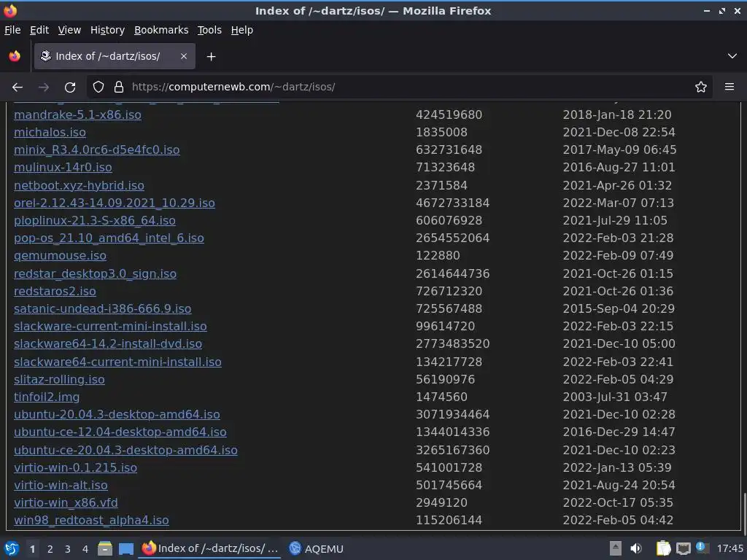Open redstaros2.iso
Viewport: 747px width, 560px height.
coord(55,292)
